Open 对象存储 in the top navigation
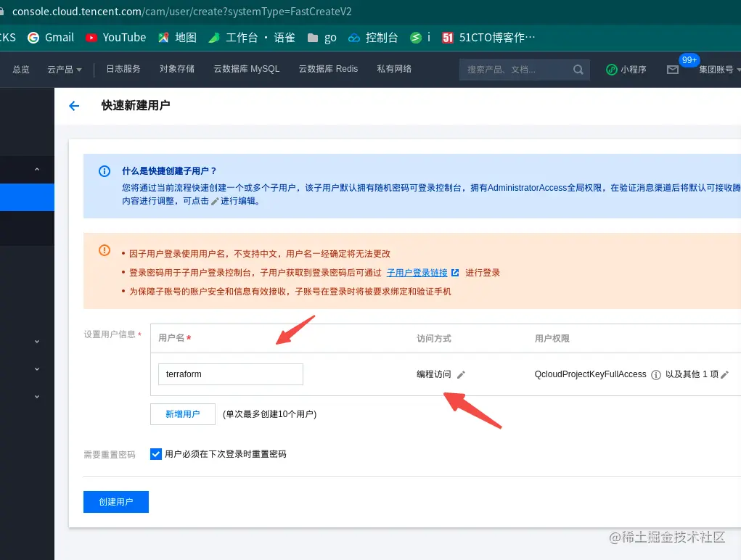This screenshot has height=560, width=741. pos(177,69)
